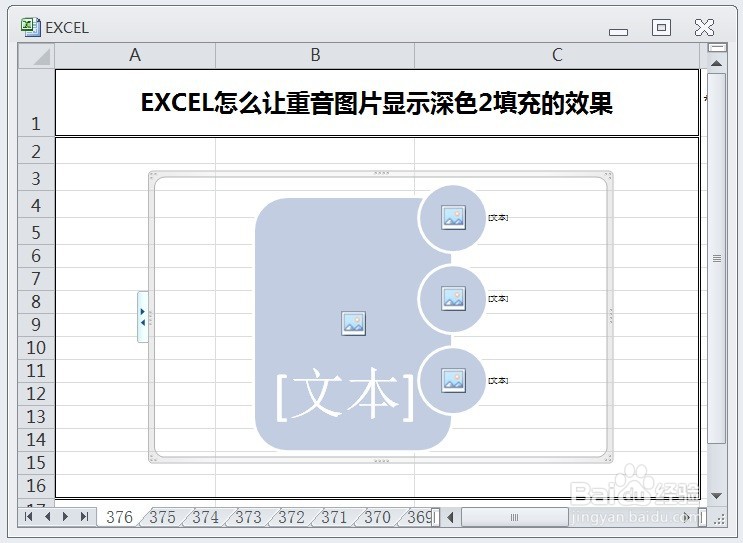This screenshot has height=543, width=743.
Task: Click the picture placeholder icon in top circle
Action: (x=453, y=217)
